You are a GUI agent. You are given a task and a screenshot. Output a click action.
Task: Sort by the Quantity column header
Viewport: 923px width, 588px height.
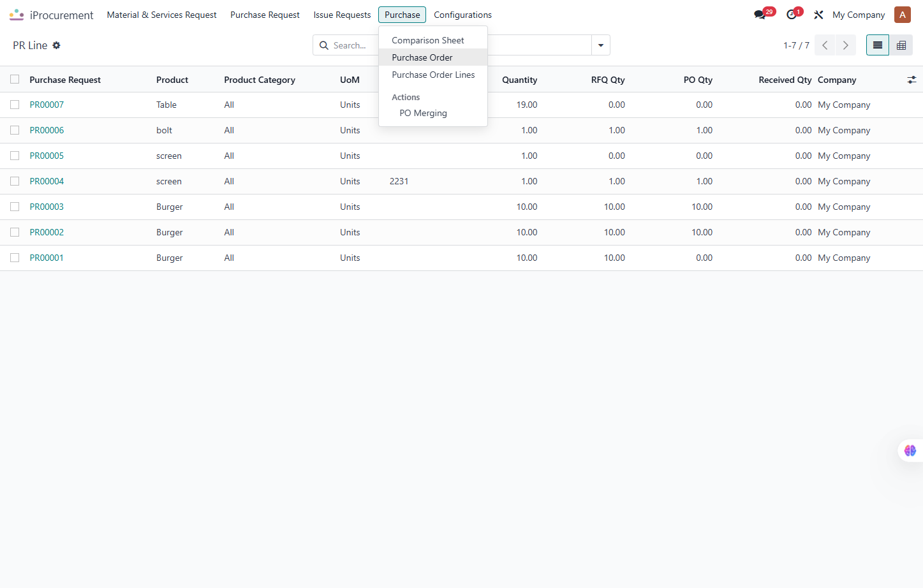tap(519, 80)
